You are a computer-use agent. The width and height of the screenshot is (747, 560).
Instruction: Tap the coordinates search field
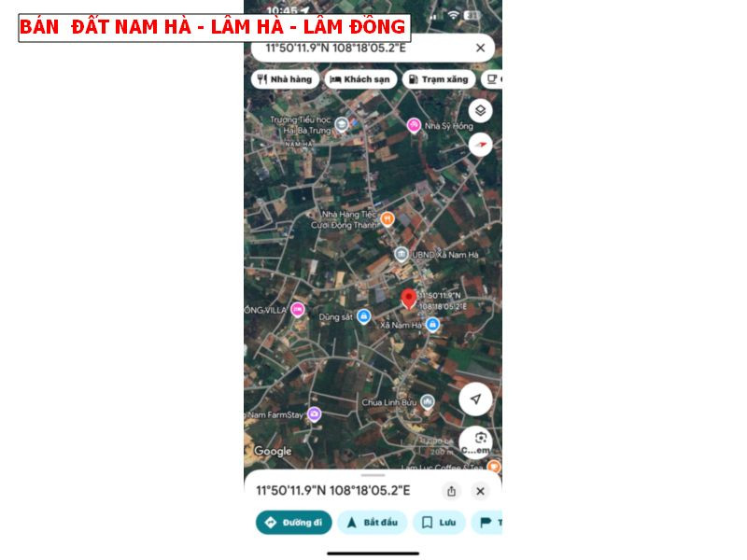373,48
